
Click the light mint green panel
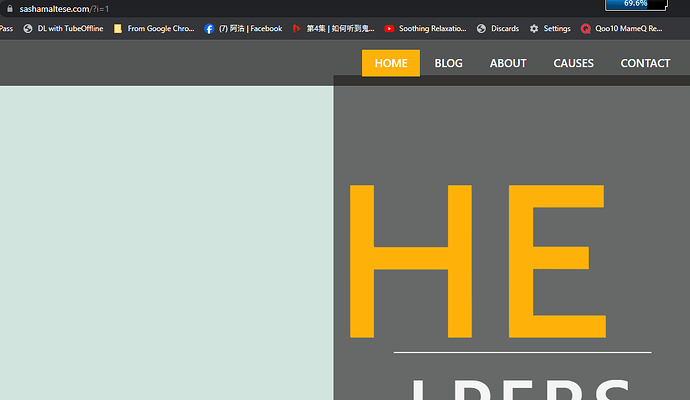click(x=166, y=240)
